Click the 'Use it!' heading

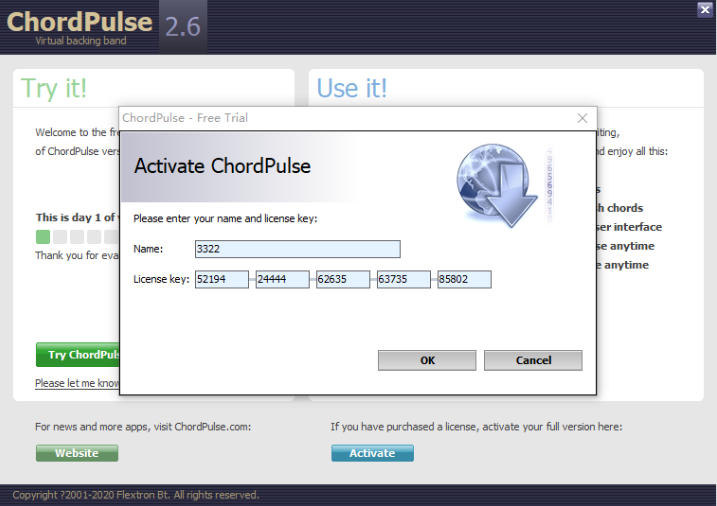click(352, 88)
